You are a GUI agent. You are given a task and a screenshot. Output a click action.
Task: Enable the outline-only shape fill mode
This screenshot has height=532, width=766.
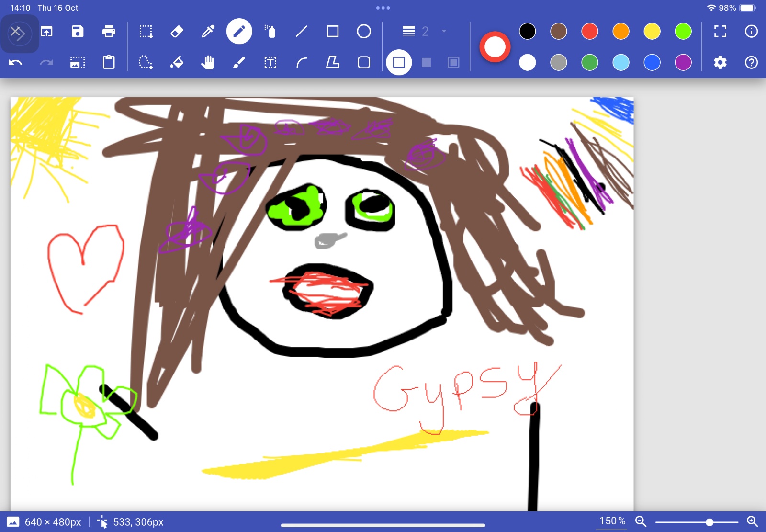[399, 62]
